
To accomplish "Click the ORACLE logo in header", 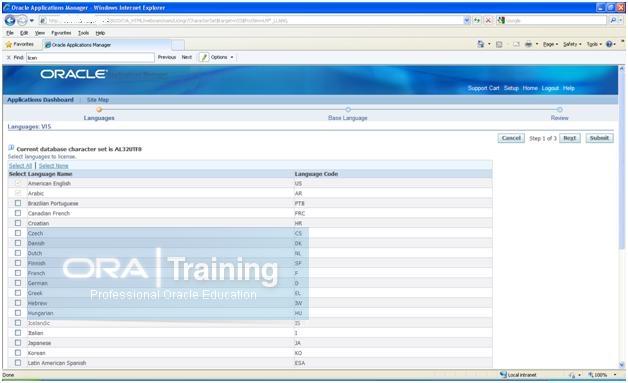I will pos(73,74).
